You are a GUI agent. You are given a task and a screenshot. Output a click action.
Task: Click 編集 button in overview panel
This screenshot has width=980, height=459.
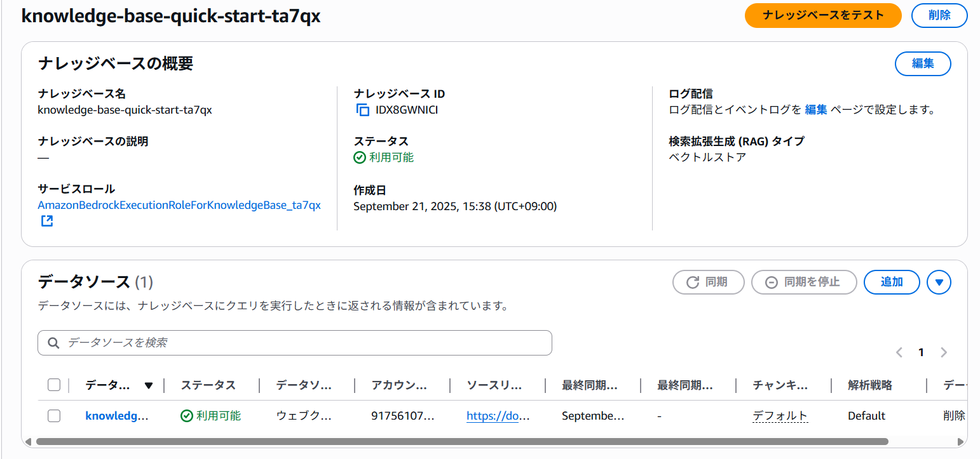[x=923, y=63]
